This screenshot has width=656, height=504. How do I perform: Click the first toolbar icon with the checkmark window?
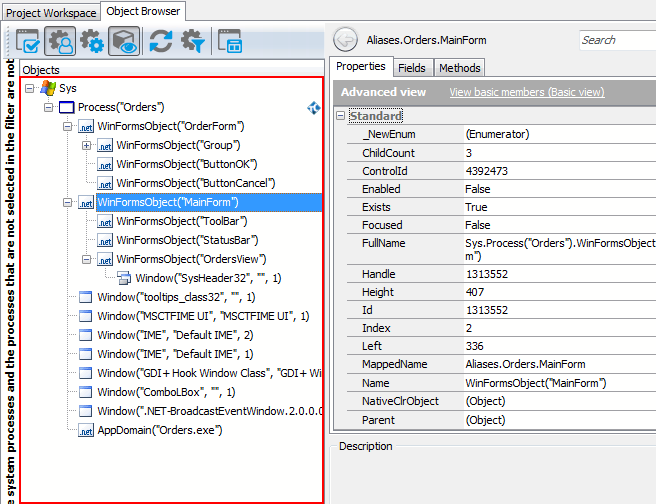pos(29,40)
